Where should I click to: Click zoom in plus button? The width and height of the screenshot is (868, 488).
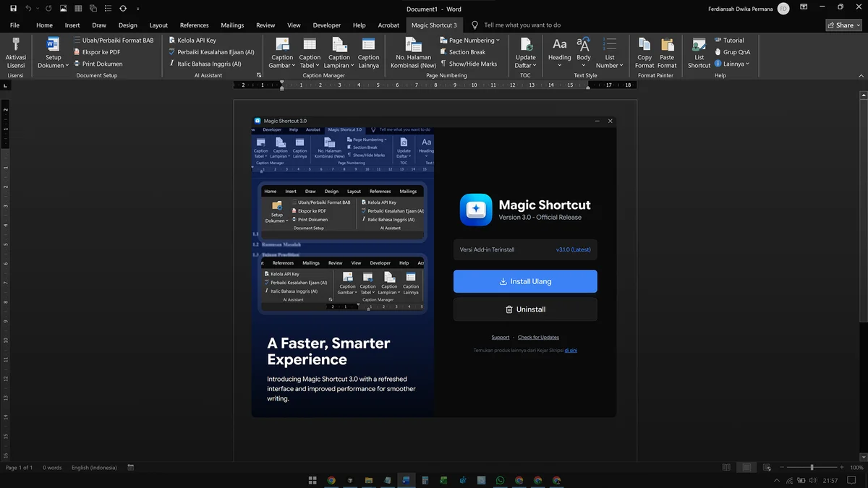click(841, 468)
